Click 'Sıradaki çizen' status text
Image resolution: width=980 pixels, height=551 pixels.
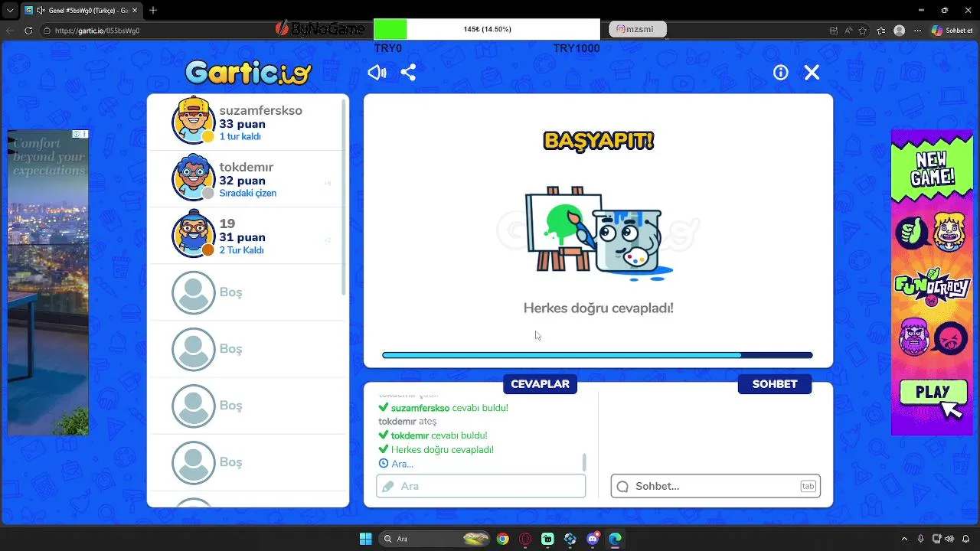[x=248, y=194]
